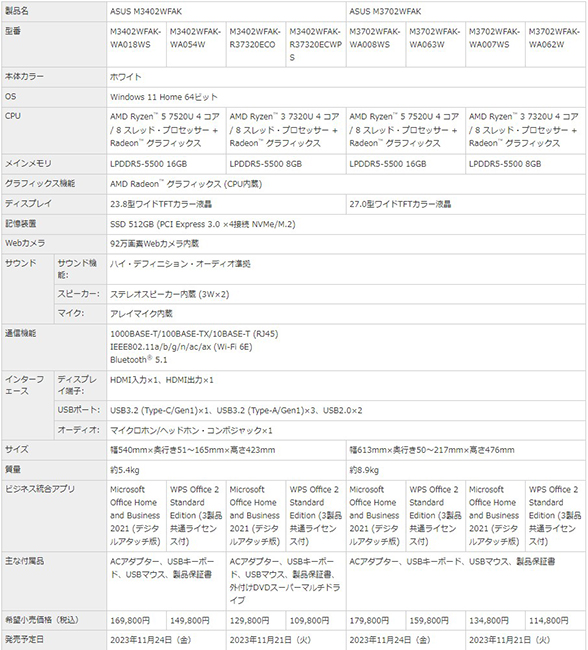Select the 約8.9kg weight cell
The width and height of the screenshot is (588, 650).
(466, 470)
